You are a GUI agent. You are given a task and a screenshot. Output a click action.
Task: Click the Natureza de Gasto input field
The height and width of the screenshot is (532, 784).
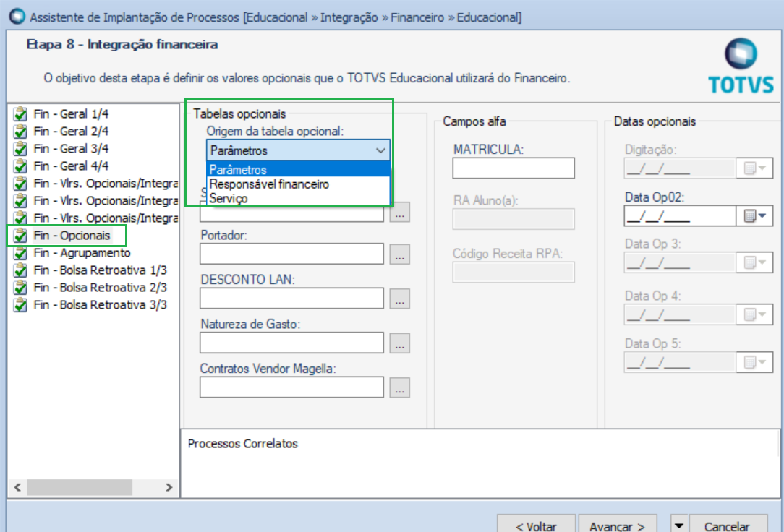(292, 343)
